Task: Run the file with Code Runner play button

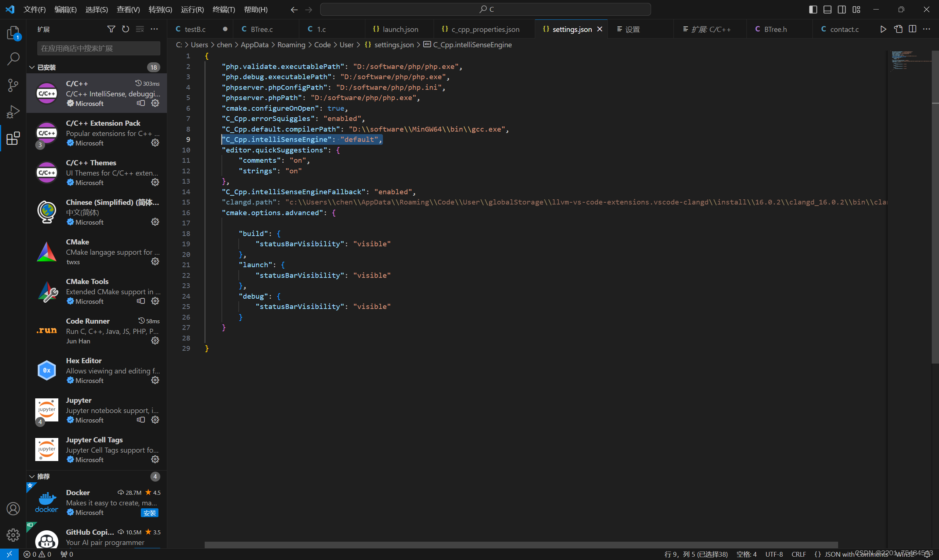Action: [883, 29]
